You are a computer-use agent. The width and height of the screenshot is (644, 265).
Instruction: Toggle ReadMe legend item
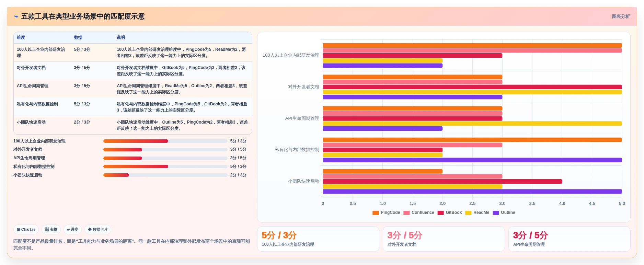click(477, 213)
